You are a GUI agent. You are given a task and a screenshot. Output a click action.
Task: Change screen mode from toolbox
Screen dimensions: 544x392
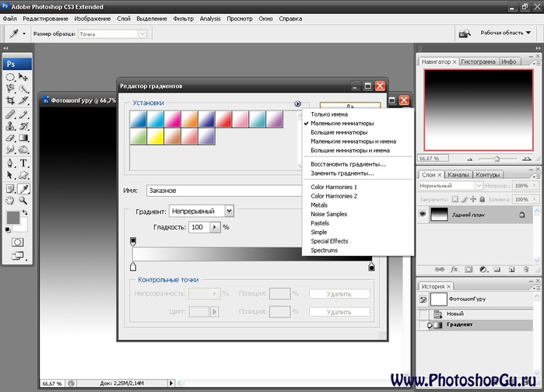[18, 256]
